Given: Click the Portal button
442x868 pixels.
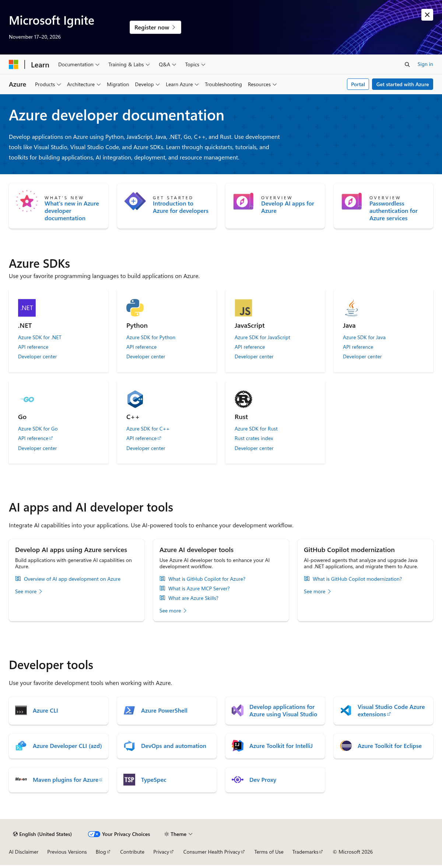Looking at the screenshot, I should (358, 84).
